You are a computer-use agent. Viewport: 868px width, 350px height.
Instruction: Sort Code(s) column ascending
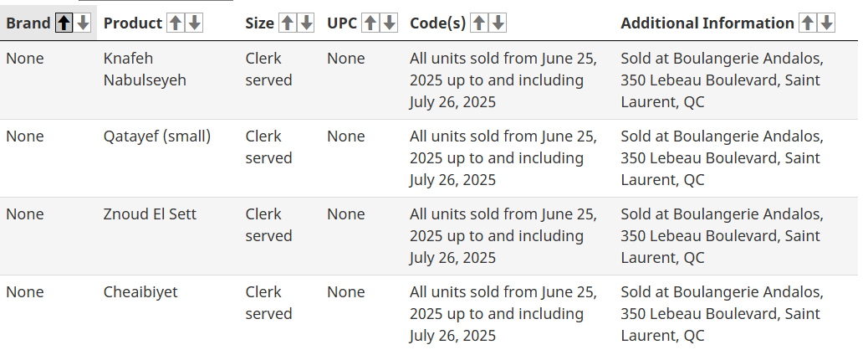[x=479, y=23]
